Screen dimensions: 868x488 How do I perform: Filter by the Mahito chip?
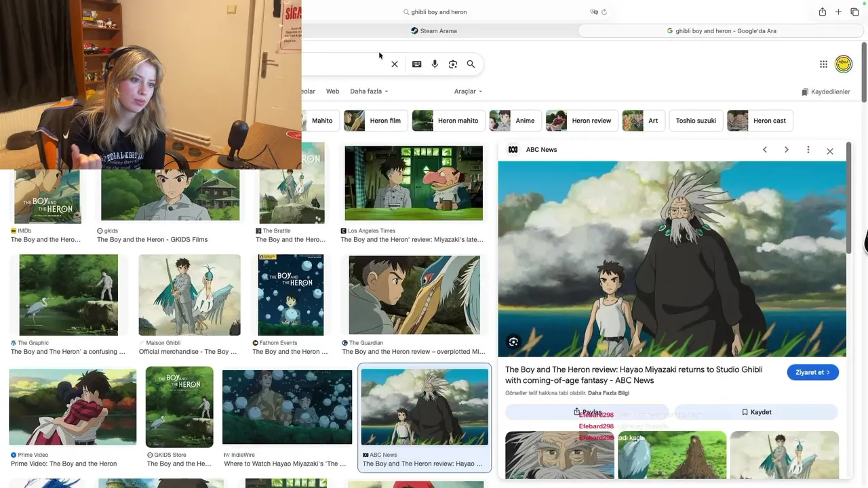click(320, 121)
